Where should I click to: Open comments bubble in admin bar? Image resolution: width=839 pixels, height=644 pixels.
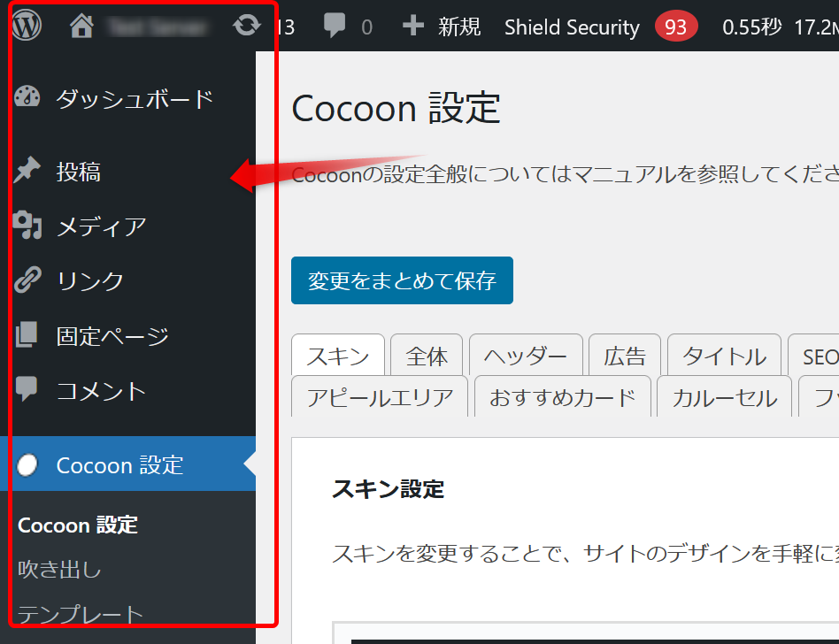point(335,26)
